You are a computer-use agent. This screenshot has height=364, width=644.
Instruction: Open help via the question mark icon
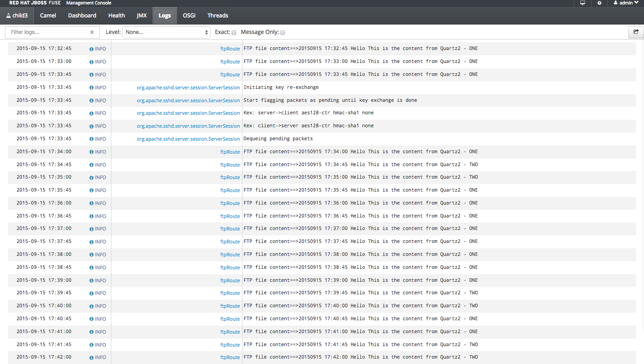599,3
